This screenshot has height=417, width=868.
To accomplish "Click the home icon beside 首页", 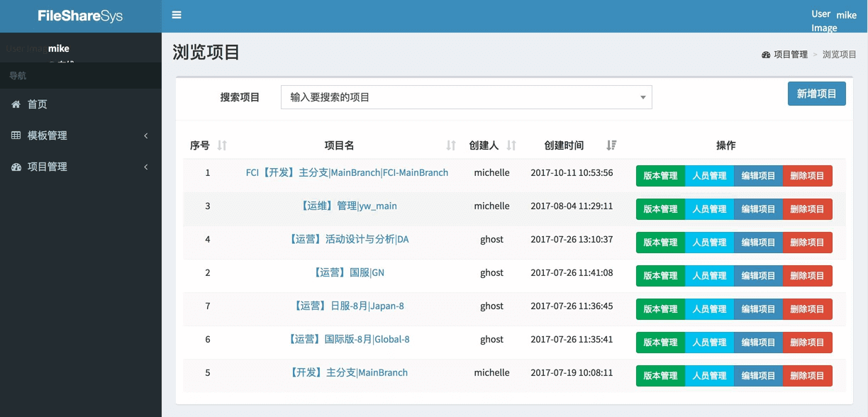I will pos(16,104).
